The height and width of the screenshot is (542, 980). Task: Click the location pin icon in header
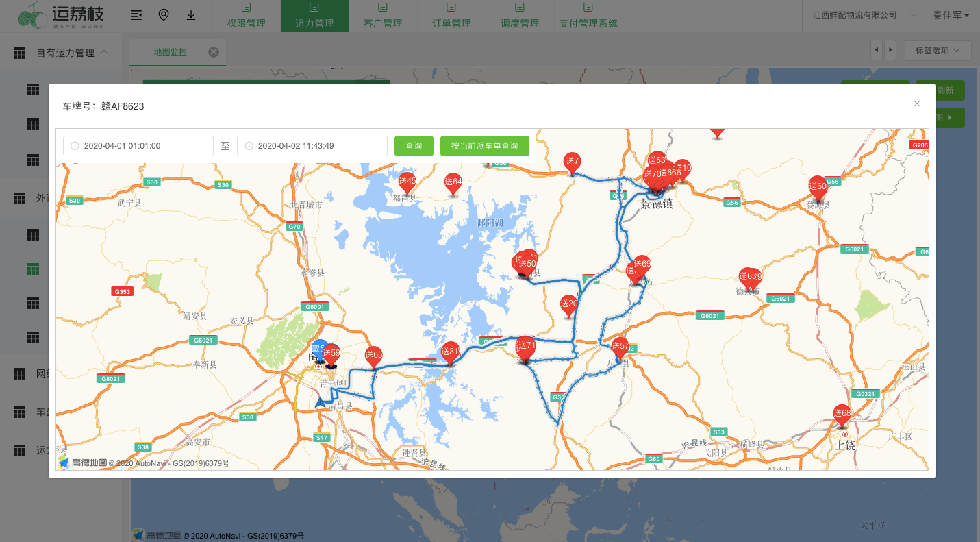click(x=164, y=15)
